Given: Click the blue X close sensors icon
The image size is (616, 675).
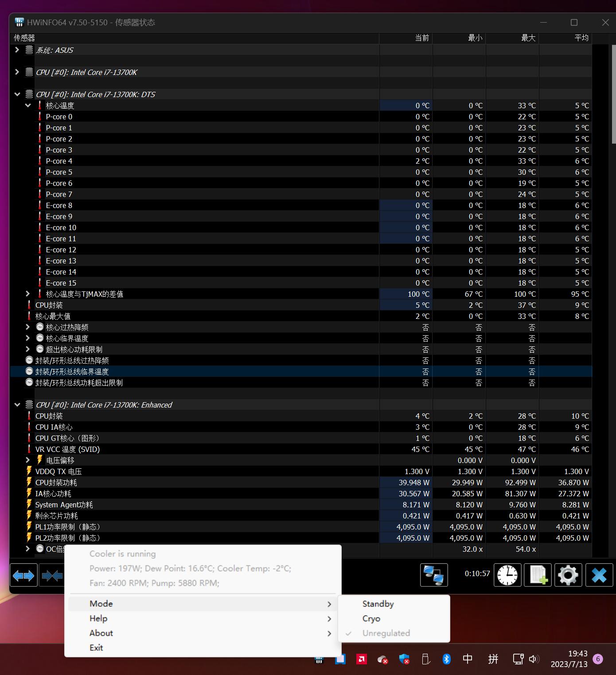Looking at the screenshot, I should pyautogui.click(x=599, y=576).
